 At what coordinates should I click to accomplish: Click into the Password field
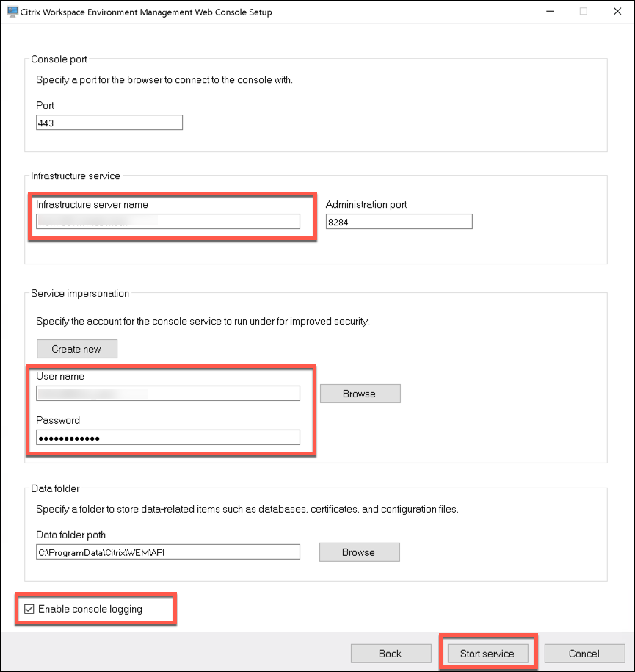coord(168,438)
